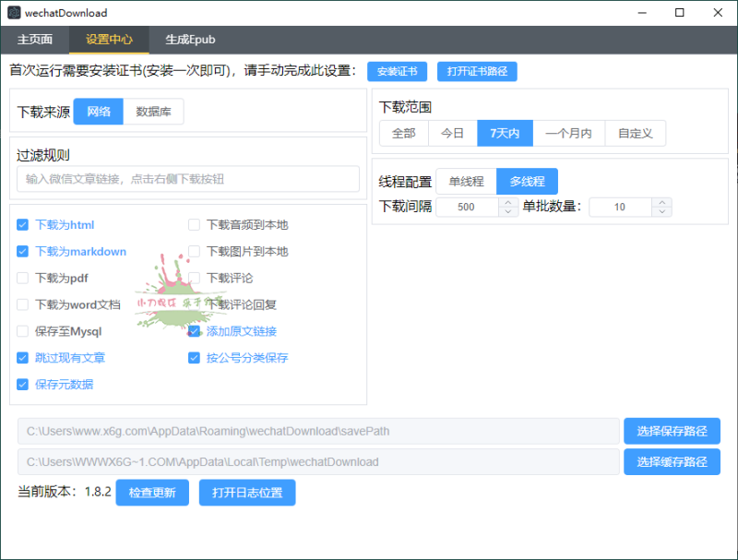Enable the 下载评论 option
The height and width of the screenshot is (560, 738).
(x=194, y=278)
